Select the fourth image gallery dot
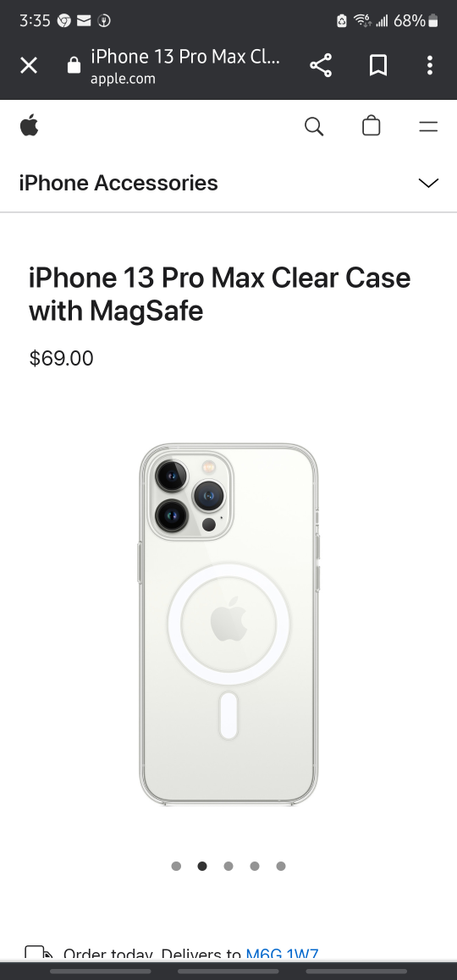The width and height of the screenshot is (457, 980). pos(255,866)
